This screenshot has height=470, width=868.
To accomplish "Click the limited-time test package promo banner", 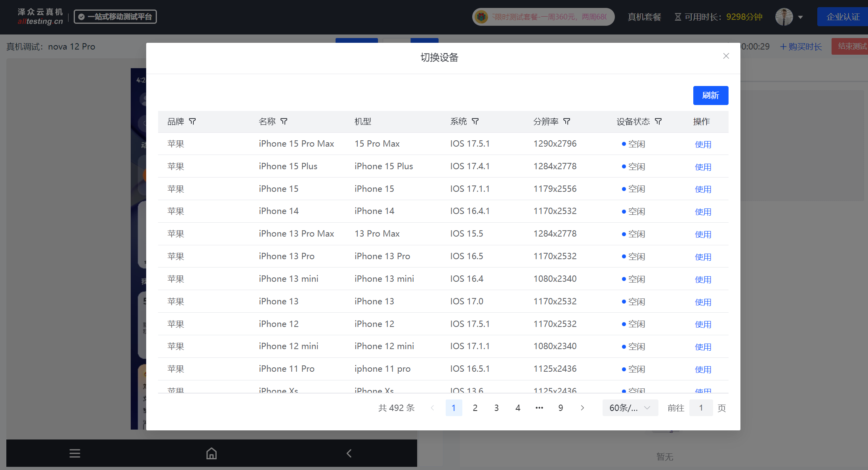I will (x=544, y=17).
